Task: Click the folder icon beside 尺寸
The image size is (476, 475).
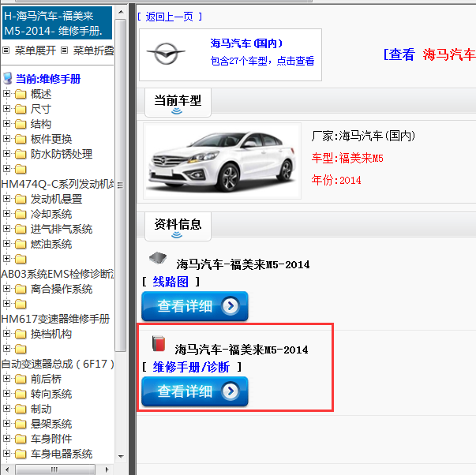Action: coord(21,109)
